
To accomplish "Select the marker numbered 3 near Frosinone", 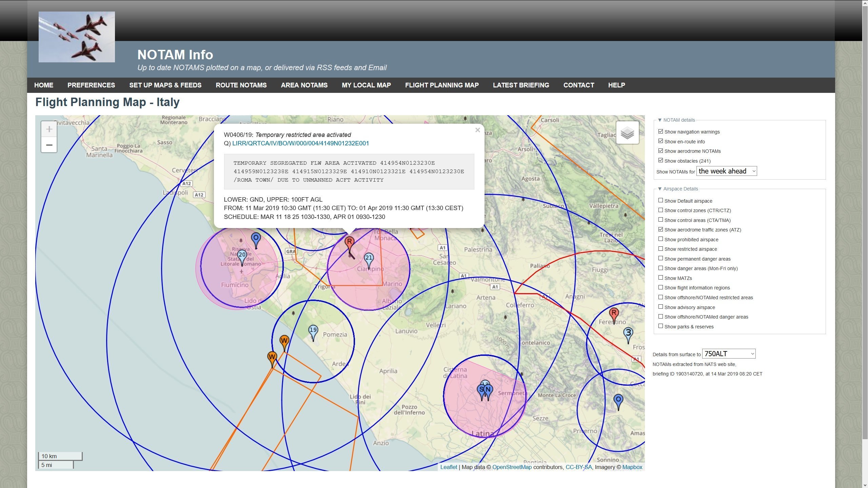I will point(628,335).
